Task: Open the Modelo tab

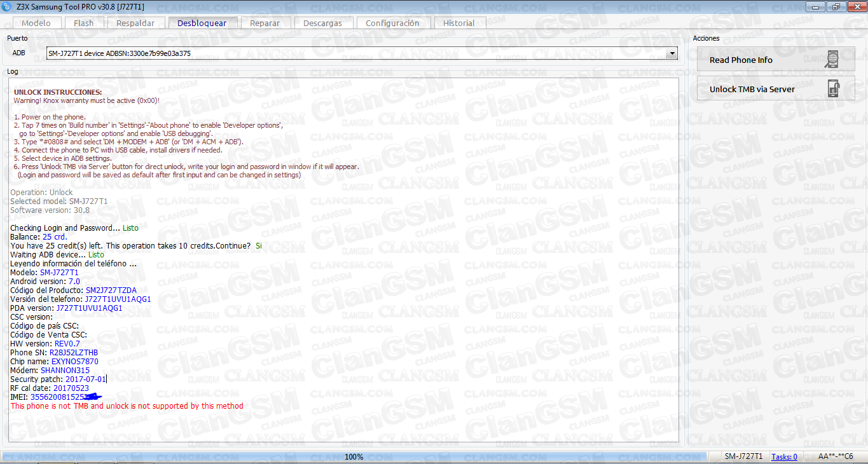Action: click(x=36, y=23)
